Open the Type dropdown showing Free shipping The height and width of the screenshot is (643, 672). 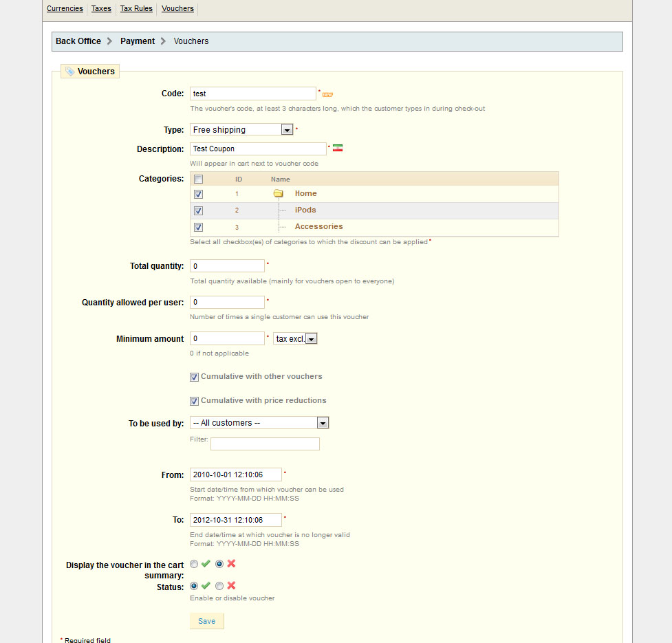(x=241, y=129)
